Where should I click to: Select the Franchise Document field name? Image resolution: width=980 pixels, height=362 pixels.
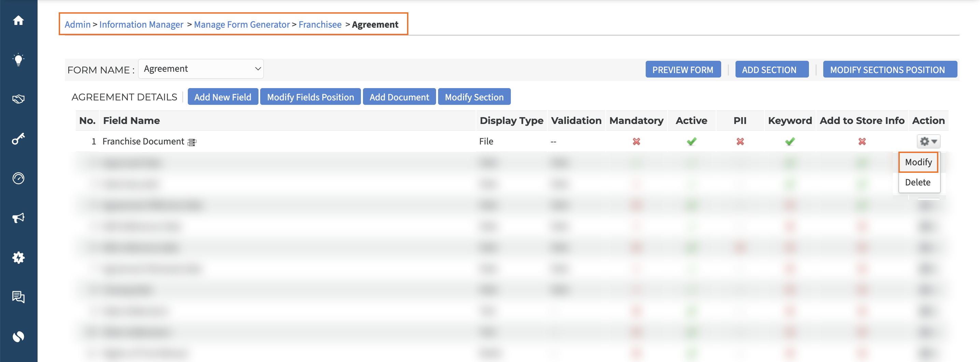point(143,142)
